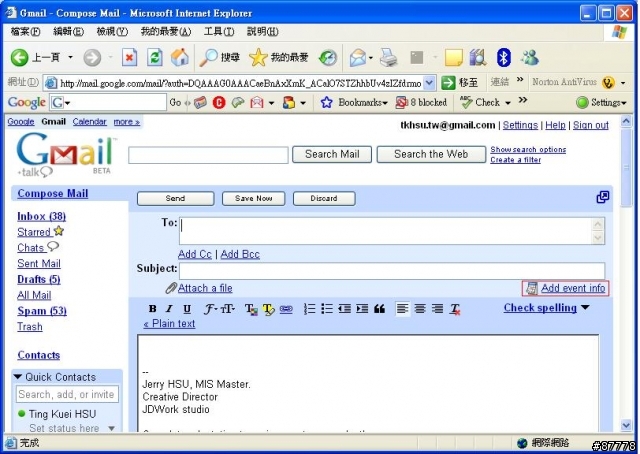Open the 說明(H) menu
The height and width of the screenshot is (454, 640).
(x=262, y=32)
